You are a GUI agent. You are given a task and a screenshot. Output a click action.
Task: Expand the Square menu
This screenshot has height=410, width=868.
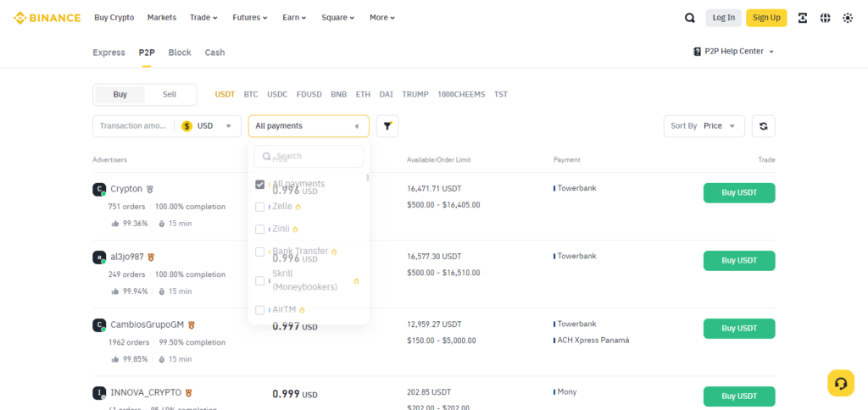click(338, 18)
